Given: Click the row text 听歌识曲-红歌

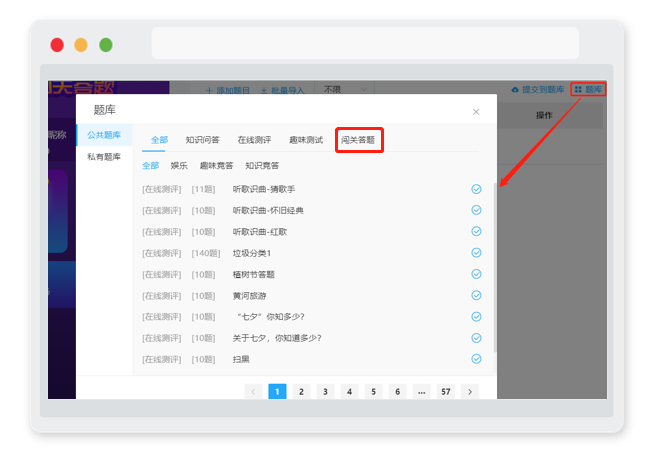Looking at the screenshot, I should pyautogui.click(x=260, y=232).
